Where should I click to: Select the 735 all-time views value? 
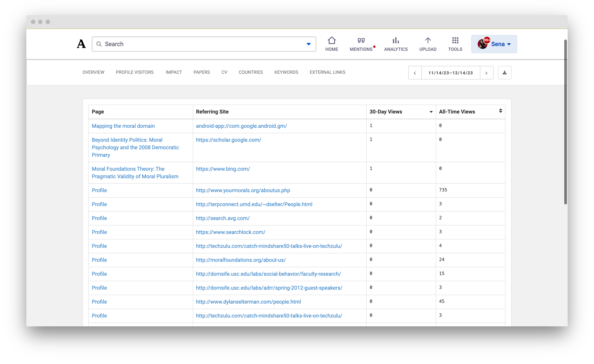pyautogui.click(x=443, y=190)
